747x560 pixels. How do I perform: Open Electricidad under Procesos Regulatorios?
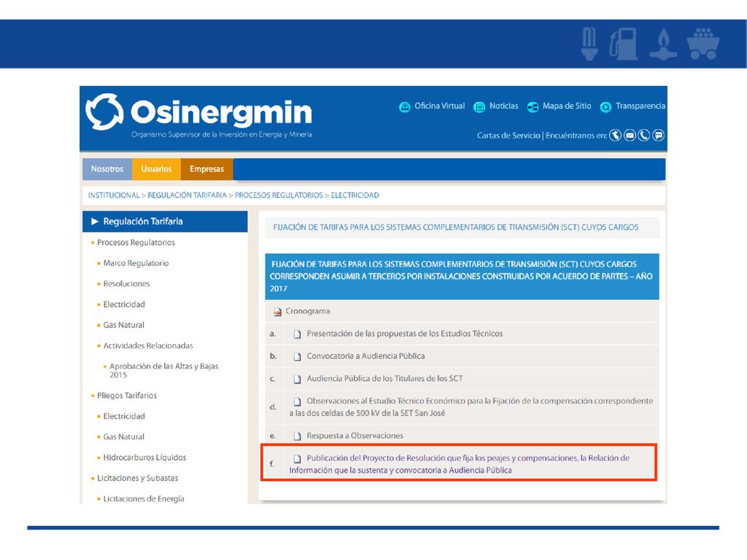[x=124, y=304]
